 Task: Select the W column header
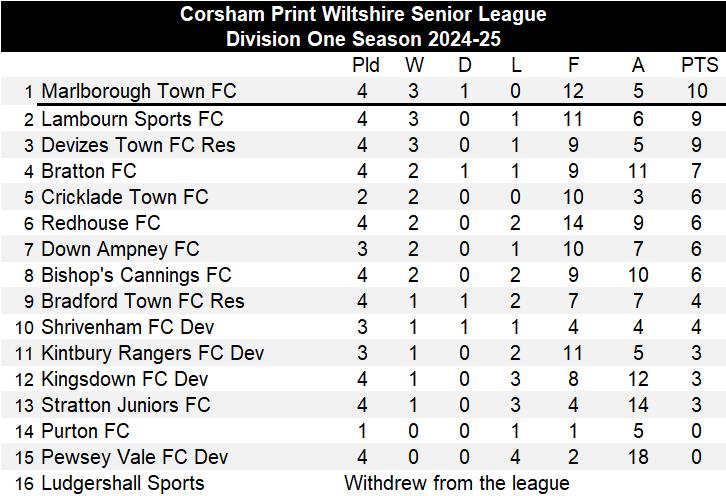coord(414,66)
